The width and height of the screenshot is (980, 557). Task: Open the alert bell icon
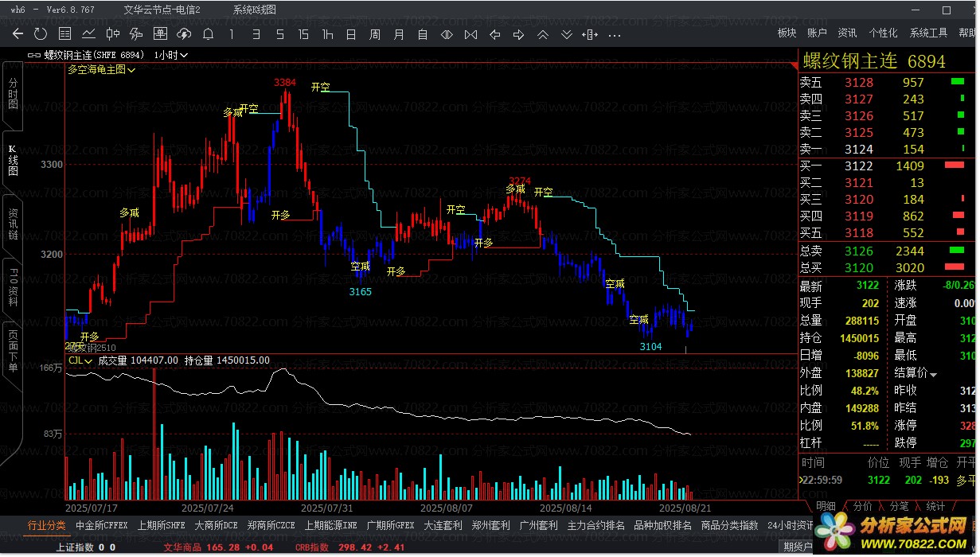tap(208, 34)
